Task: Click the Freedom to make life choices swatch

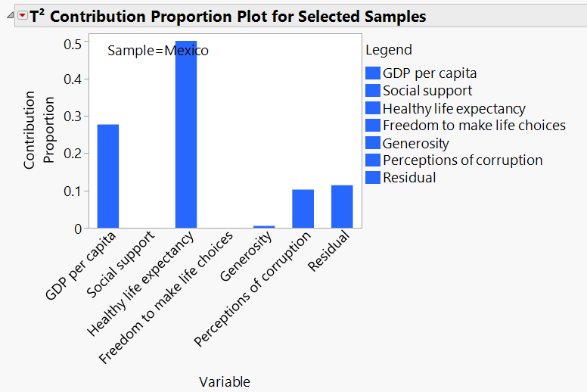Action: point(372,126)
